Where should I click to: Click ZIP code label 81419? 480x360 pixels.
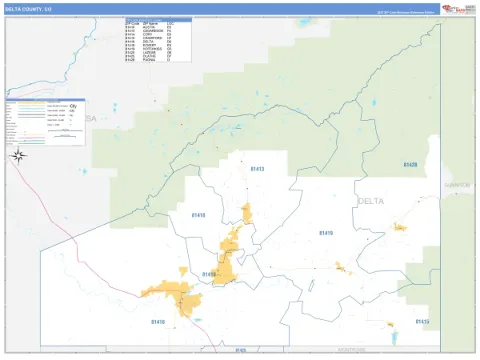coord(326,233)
